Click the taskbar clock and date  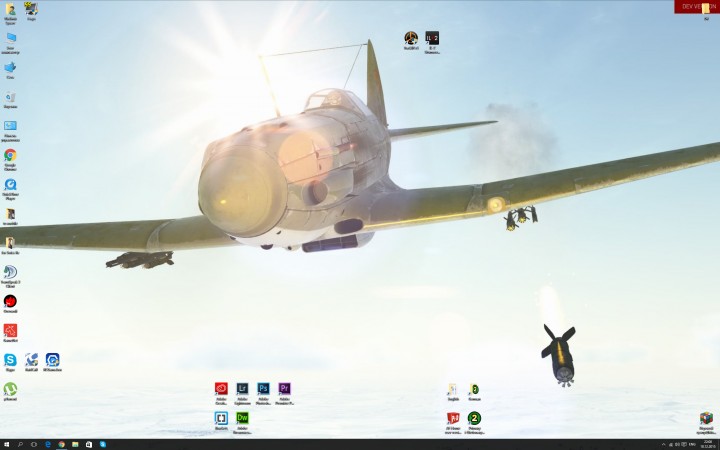coord(707,444)
